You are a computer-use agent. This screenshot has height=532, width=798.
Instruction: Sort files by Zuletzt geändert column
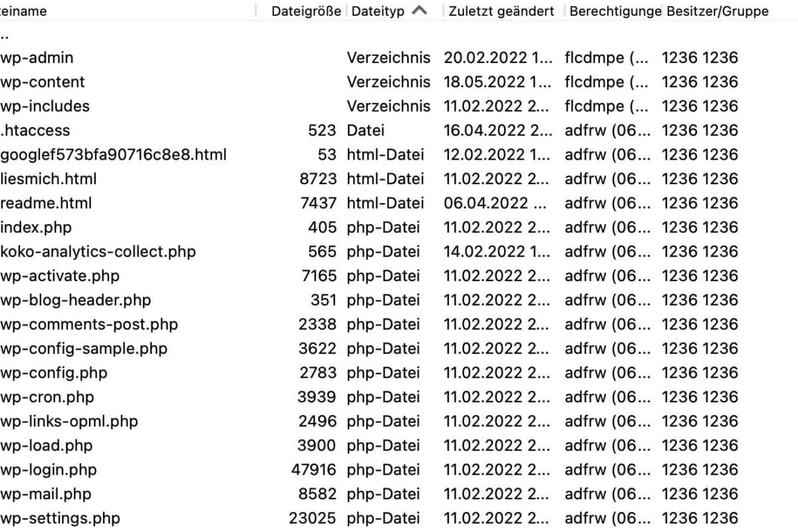tap(501, 11)
